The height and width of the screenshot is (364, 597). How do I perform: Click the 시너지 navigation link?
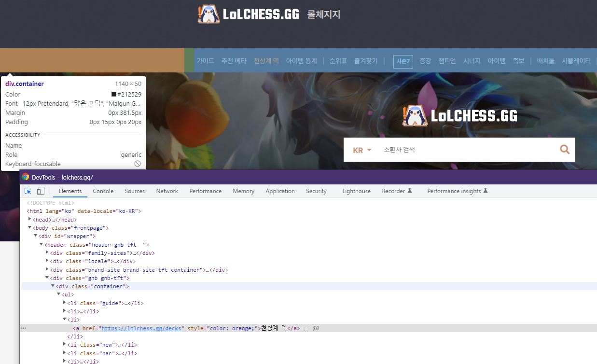472,61
